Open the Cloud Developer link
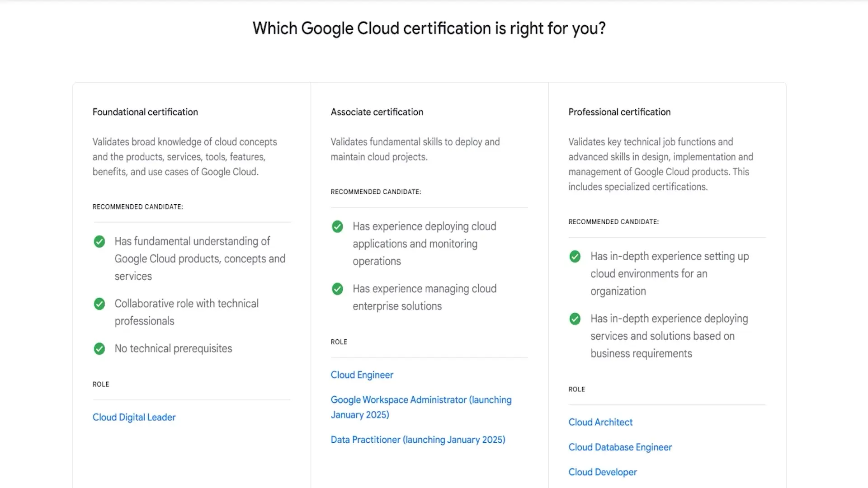 pyautogui.click(x=602, y=472)
